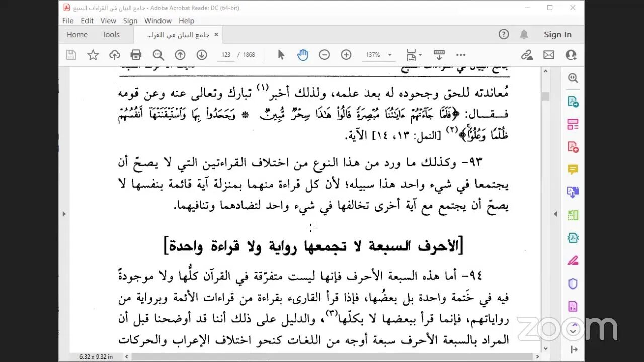The image size is (644, 362).
Task: Open the Compress PDF tool
Action: [573, 238]
